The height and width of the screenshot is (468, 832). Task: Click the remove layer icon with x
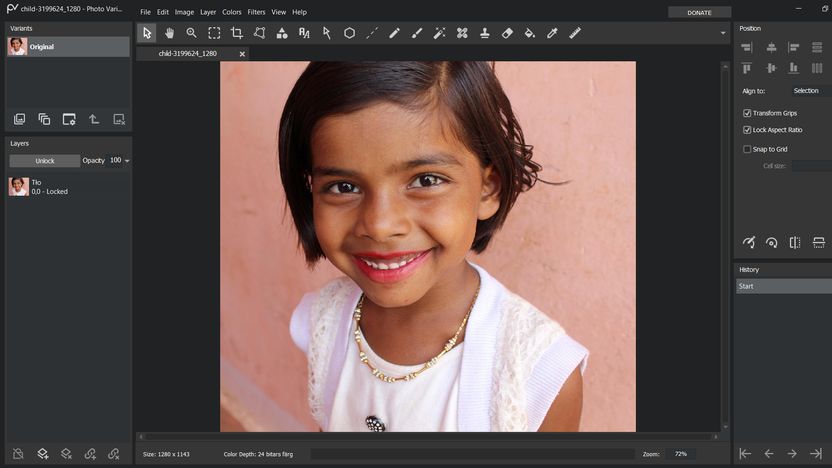[66, 454]
